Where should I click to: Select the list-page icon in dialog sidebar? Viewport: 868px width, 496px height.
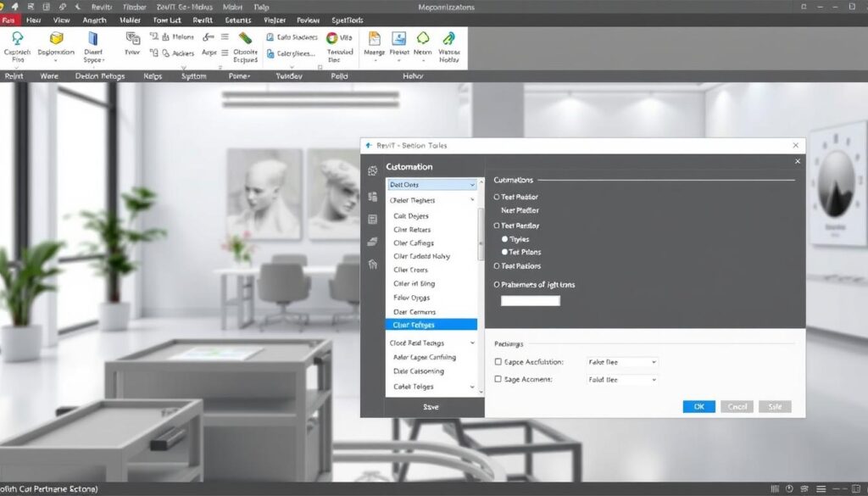(x=373, y=220)
